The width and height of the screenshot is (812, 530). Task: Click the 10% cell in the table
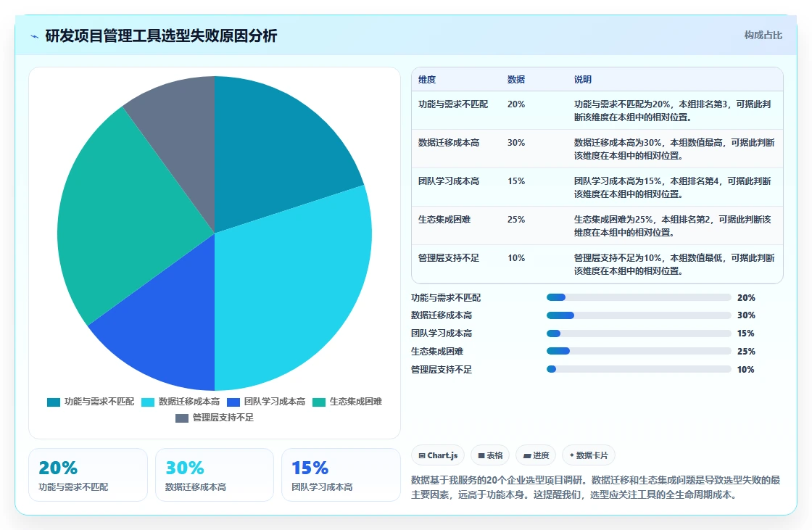coord(515,257)
